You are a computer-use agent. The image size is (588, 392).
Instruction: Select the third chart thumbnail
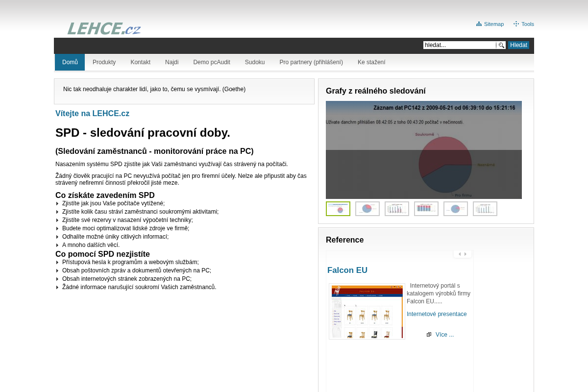tap(397, 209)
